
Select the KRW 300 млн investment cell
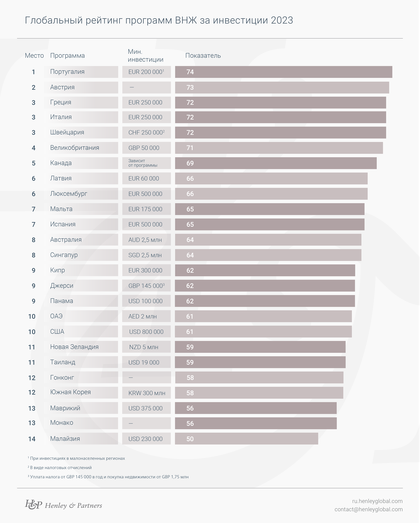click(x=147, y=393)
